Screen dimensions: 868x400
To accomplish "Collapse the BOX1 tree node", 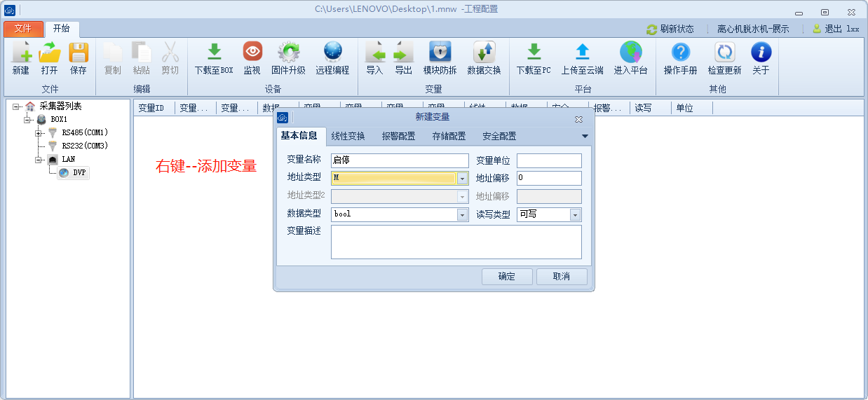I will [x=27, y=120].
